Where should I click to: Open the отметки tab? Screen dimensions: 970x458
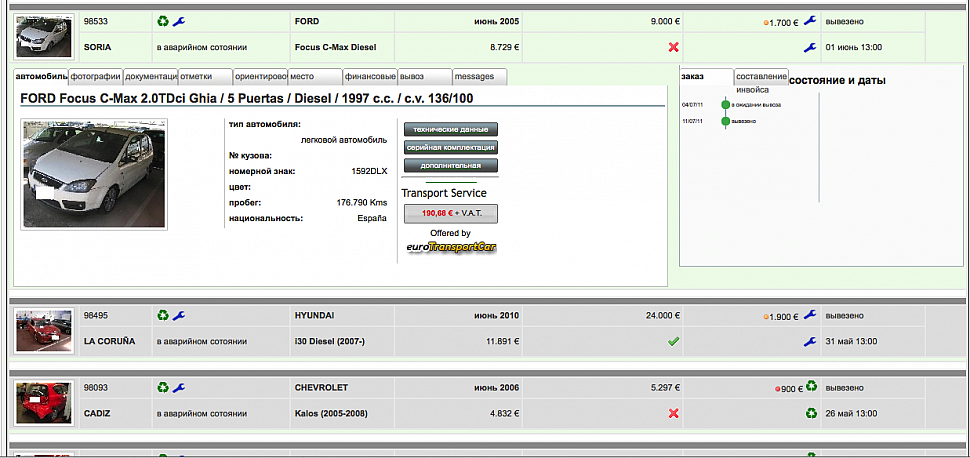[205, 77]
